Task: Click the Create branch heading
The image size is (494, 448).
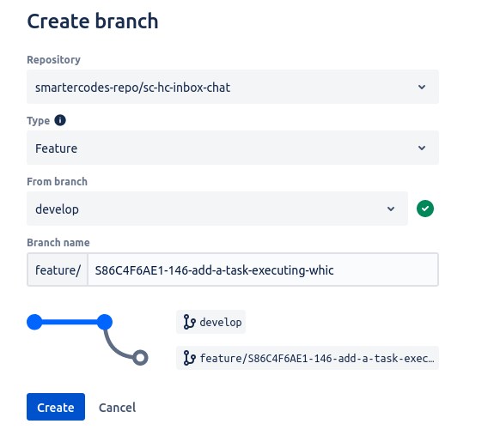Action: point(93,21)
